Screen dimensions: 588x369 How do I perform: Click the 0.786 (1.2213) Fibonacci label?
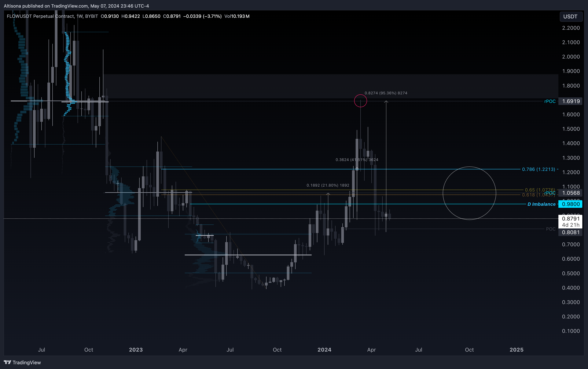pos(538,169)
